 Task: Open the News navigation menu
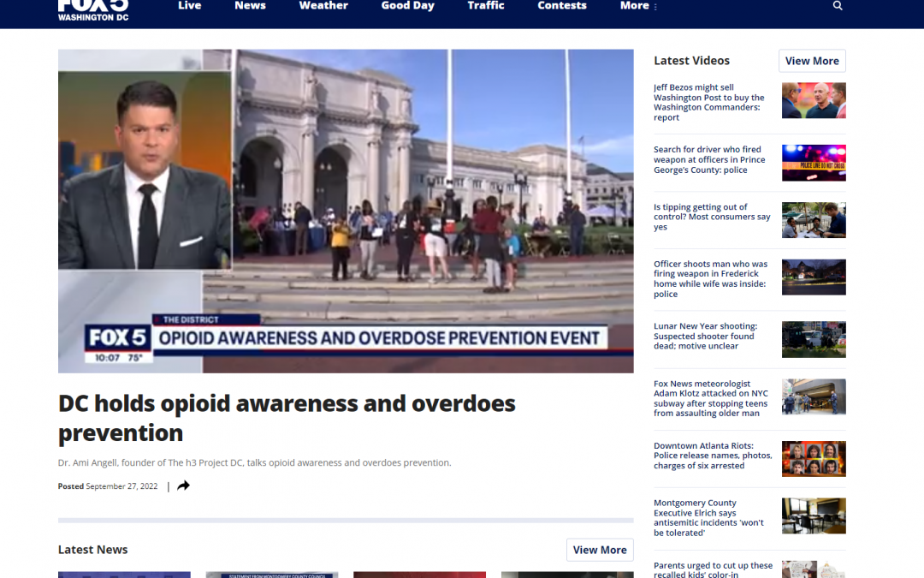250,6
